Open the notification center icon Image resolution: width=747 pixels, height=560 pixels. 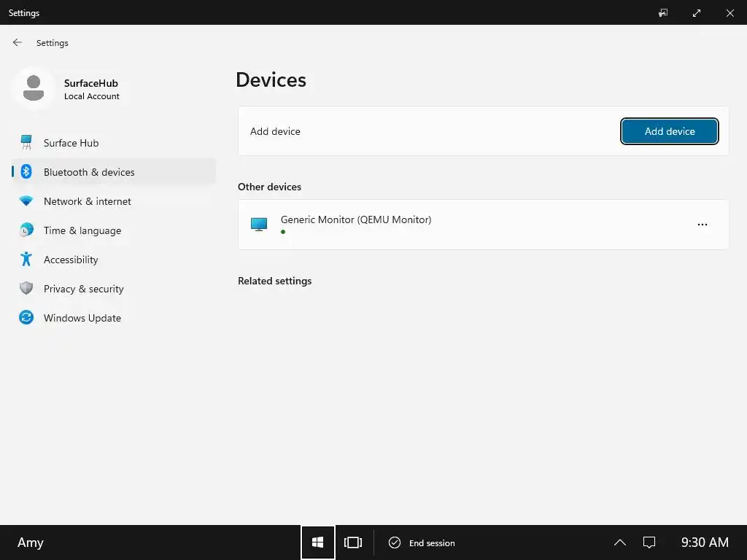pyautogui.click(x=649, y=542)
